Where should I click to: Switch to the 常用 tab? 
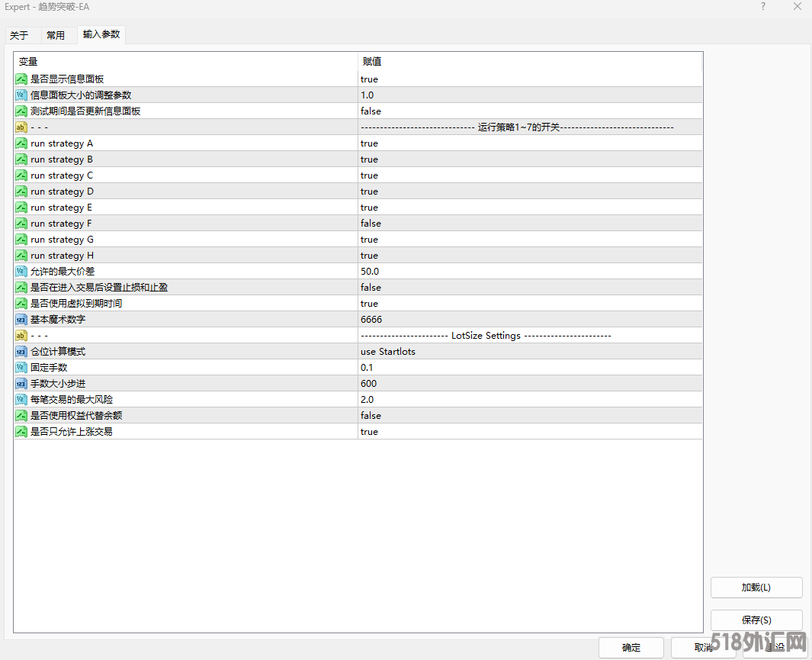[x=56, y=35]
